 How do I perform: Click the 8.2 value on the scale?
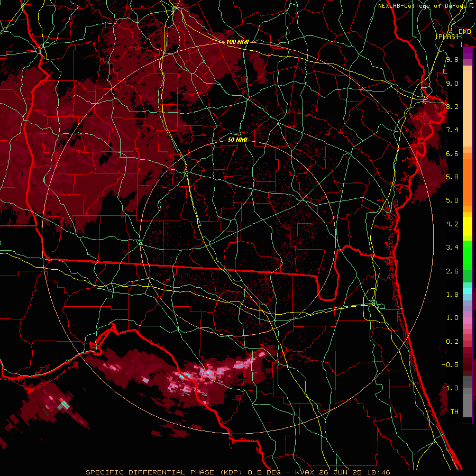(452, 107)
